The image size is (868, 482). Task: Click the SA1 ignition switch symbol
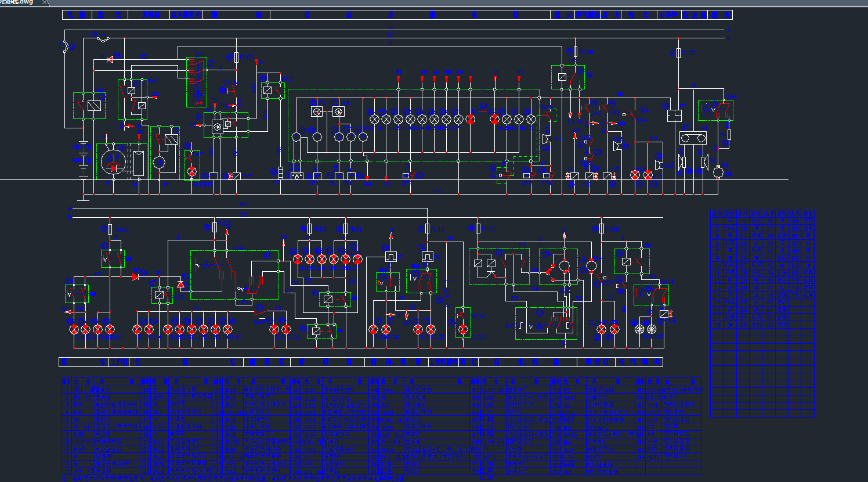pos(197,82)
